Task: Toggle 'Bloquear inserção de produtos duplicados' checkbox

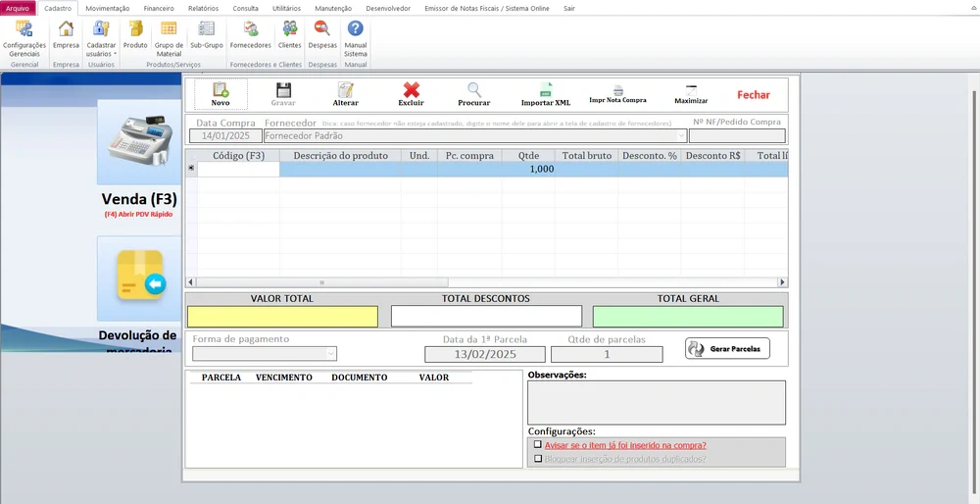Action: click(537, 458)
